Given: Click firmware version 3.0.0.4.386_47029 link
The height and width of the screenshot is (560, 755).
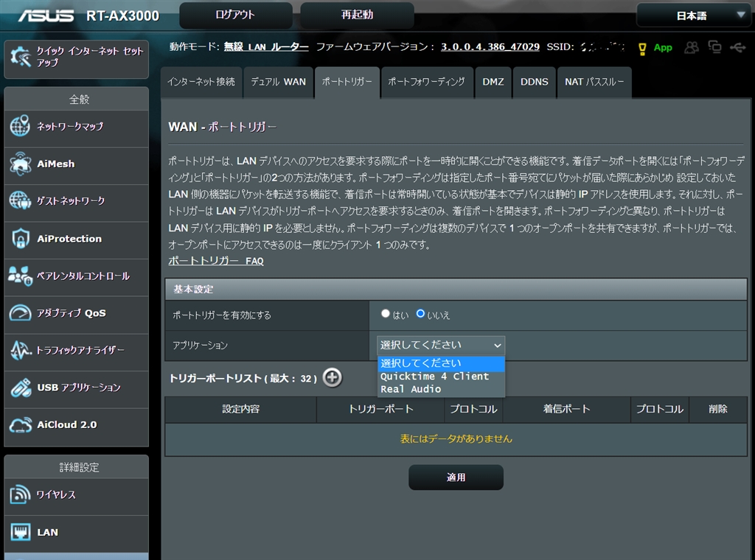Looking at the screenshot, I should tap(490, 46).
